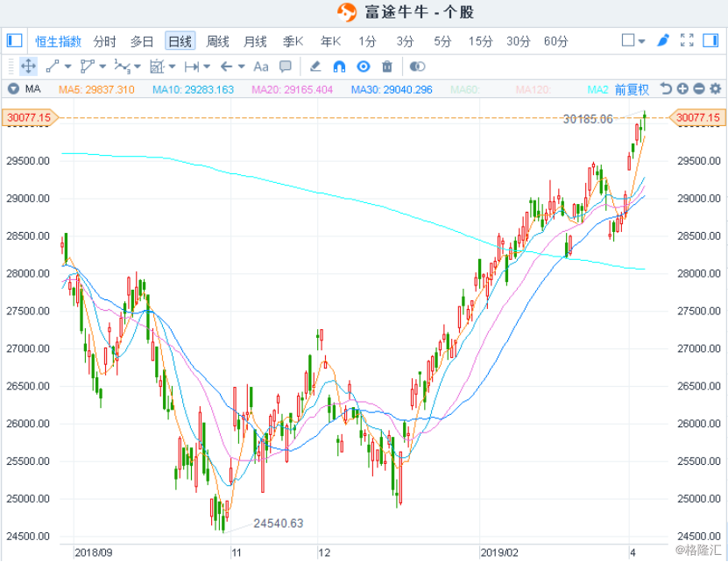This screenshot has height=562, width=728.
Task: Click the MA20: 29165.404 indicator label
Action: [292, 89]
